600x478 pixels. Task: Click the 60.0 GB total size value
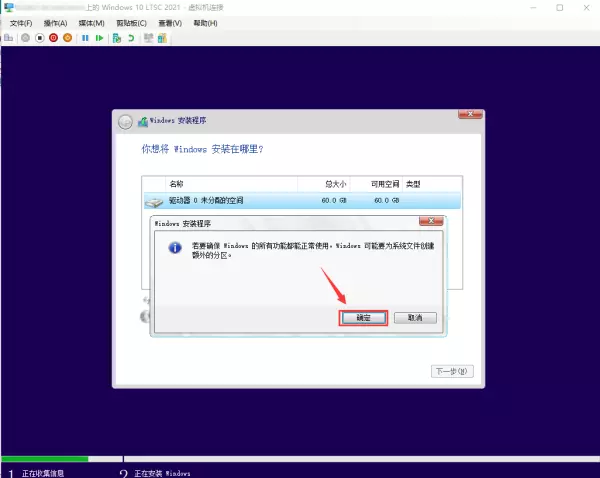coord(334,201)
